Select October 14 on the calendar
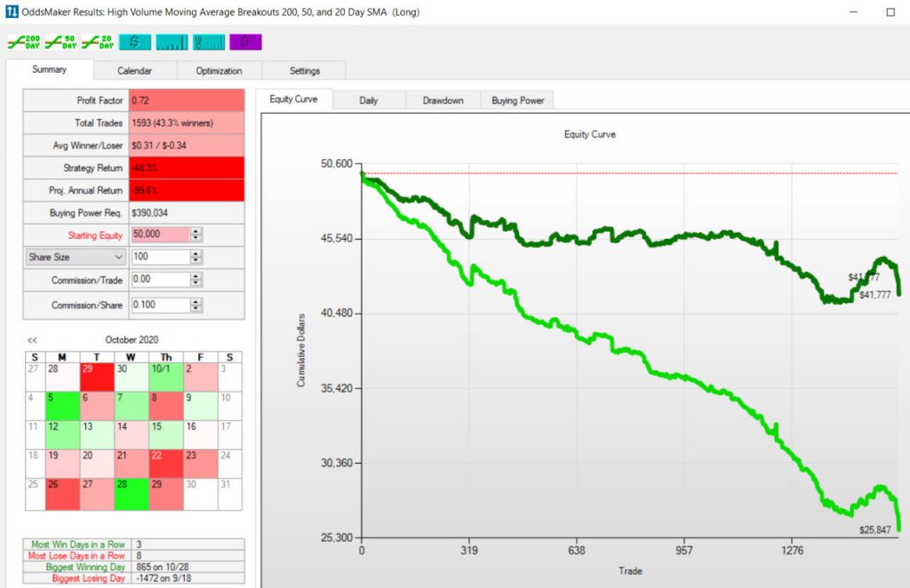This screenshot has width=910, height=588. point(132,435)
